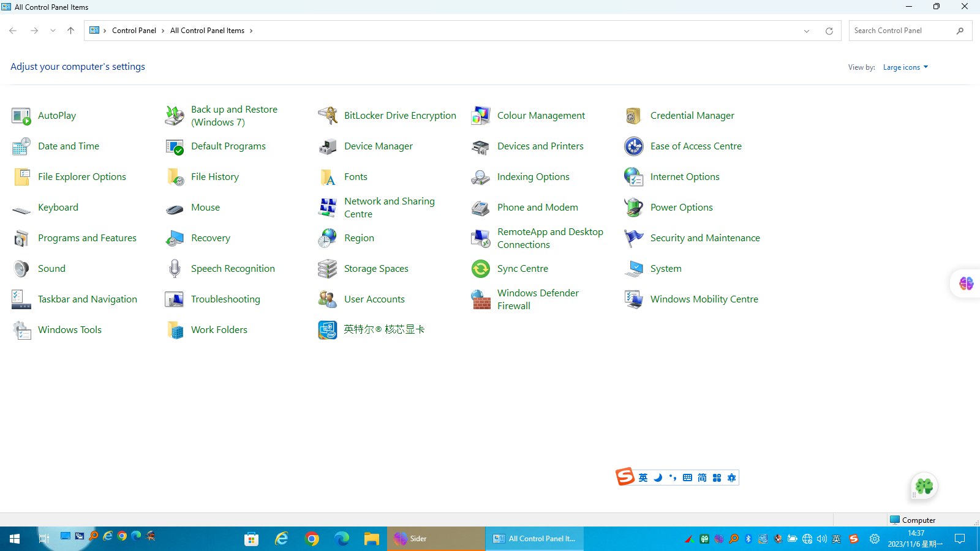Click Network and Sharing Centre icon
The width and height of the screenshot is (980, 551).
point(328,208)
